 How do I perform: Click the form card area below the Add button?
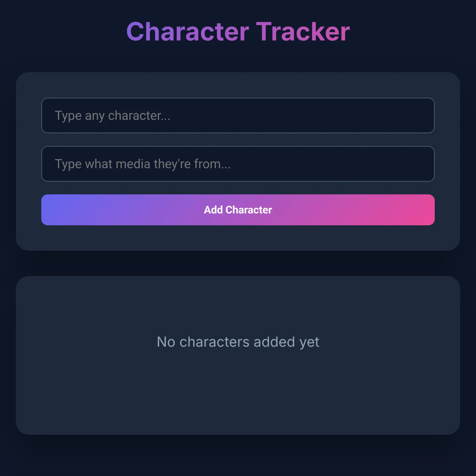coord(238,238)
